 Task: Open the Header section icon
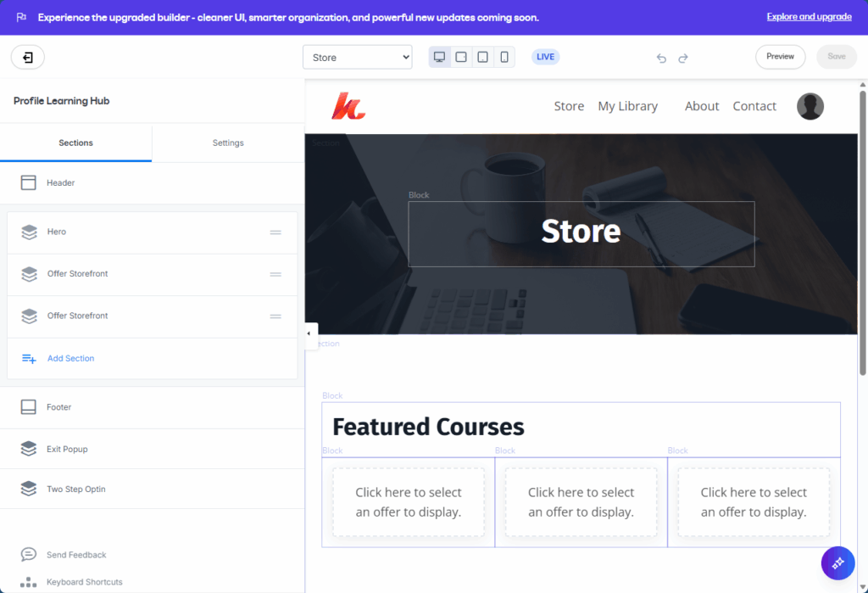click(x=29, y=182)
